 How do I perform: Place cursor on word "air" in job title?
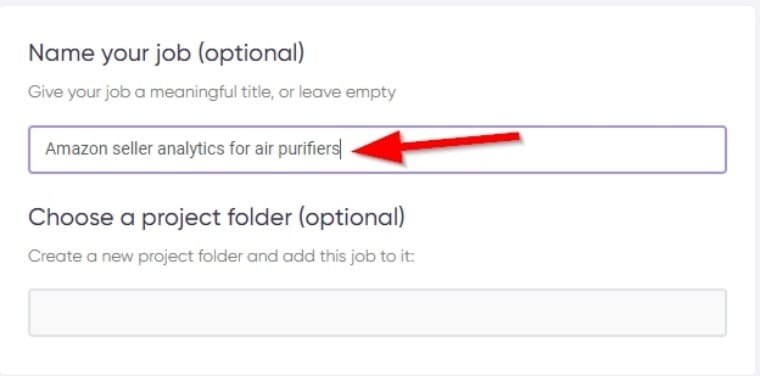click(x=264, y=149)
